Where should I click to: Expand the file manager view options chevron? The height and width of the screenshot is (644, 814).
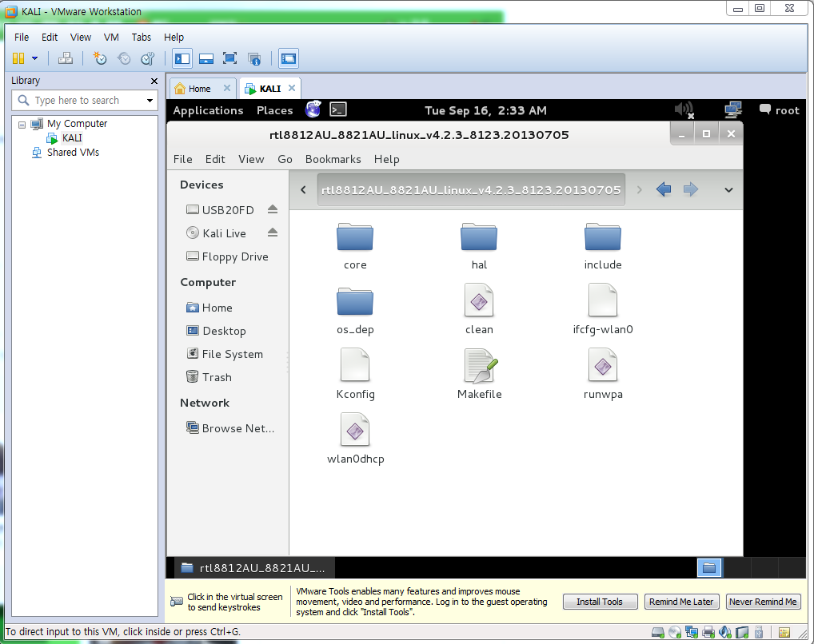(x=729, y=190)
